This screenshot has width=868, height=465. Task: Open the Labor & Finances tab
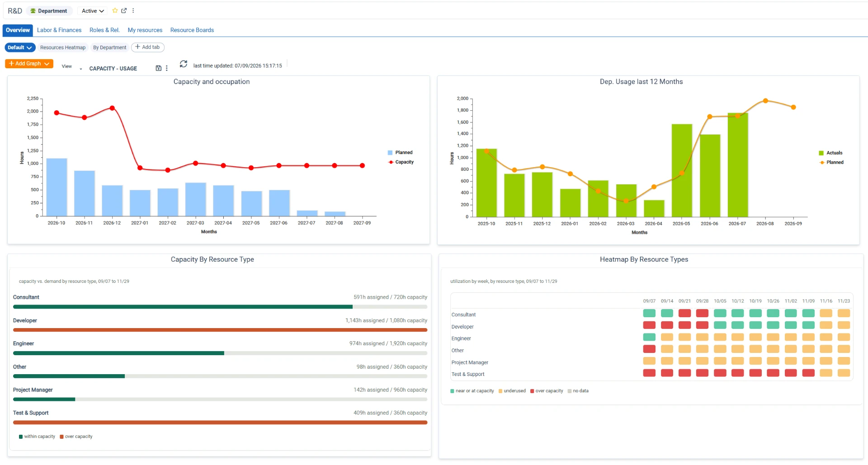(59, 30)
